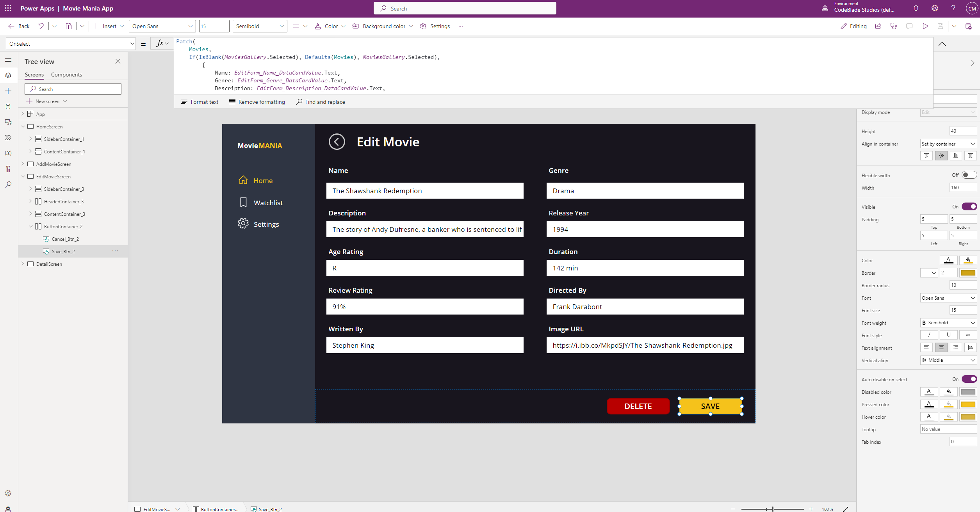Collapse the formula bar with the chevron

tap(942, 44)
